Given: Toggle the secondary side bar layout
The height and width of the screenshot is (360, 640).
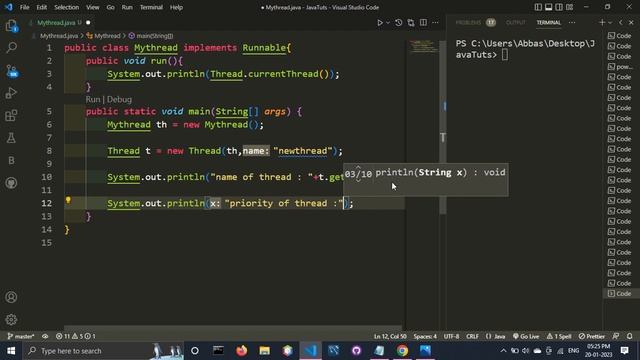Looking at the screenshot, I should [x=559, y=7].
